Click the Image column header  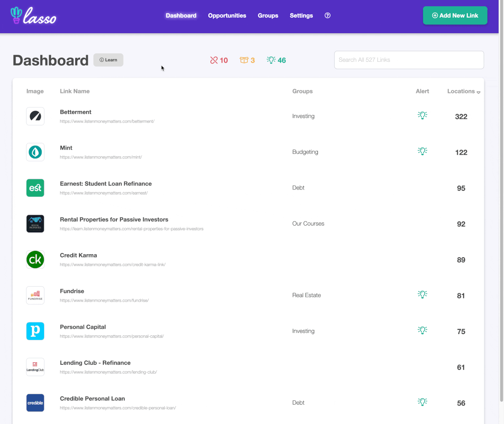[x=35, y=91]
